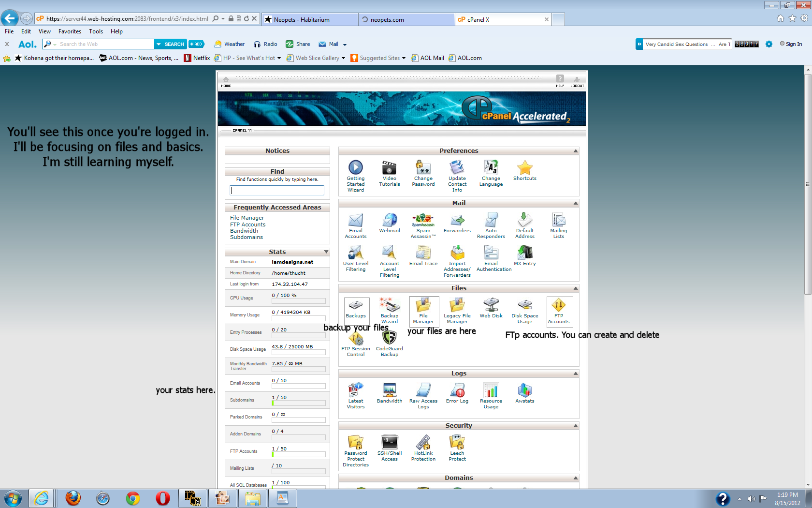The width and height of the screenshot is (812, 508).
Task: Open the Favorites menu
Action: pos(70,31)
